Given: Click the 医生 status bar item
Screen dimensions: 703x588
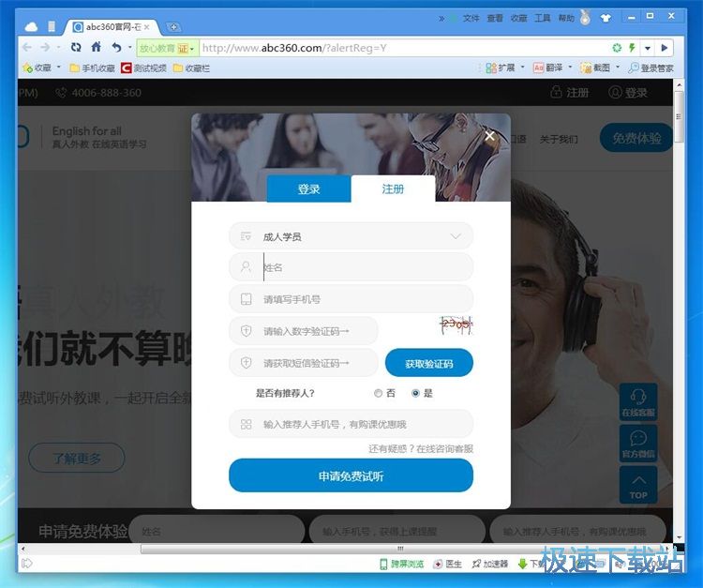Looking at the screenshot, I should (448, 564).
